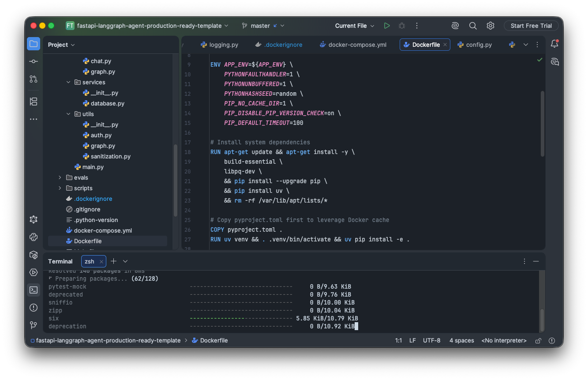Open the Project view dropdown
The height and width of the screenshot is (380, 588).
click(61, 45)
